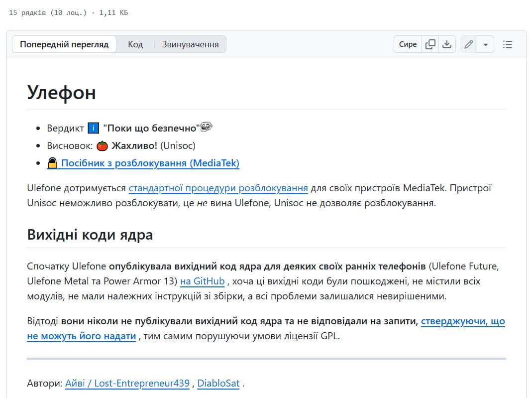Click the Улефон heading
Image resolution: width=532 pixels, height=398 pixels.
(x=61, y=92)
